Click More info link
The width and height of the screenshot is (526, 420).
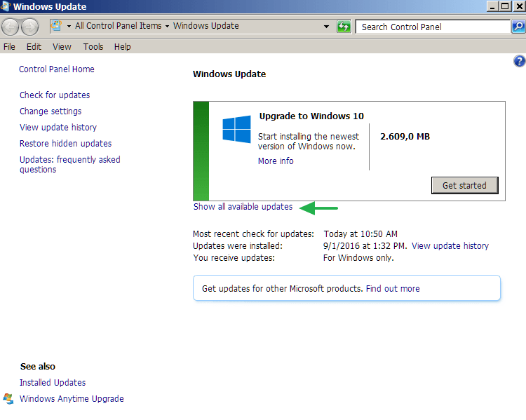click(x=276, y=161)
